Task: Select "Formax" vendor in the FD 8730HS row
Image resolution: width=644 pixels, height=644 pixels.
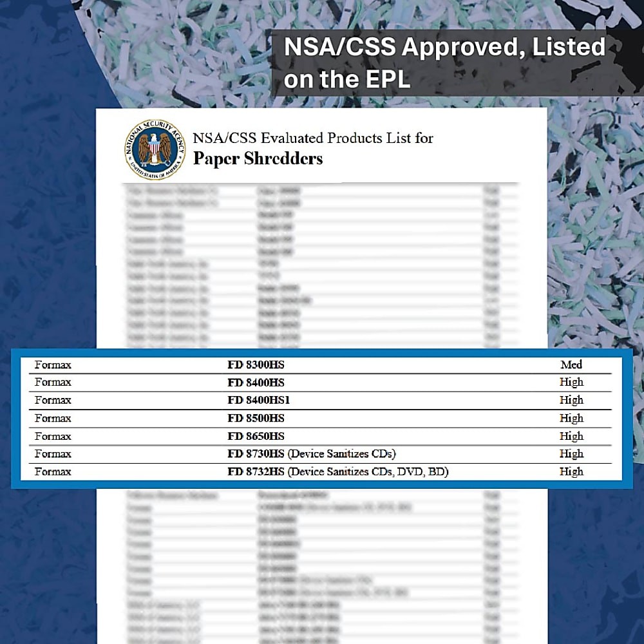Action: [x=53, y=453]
